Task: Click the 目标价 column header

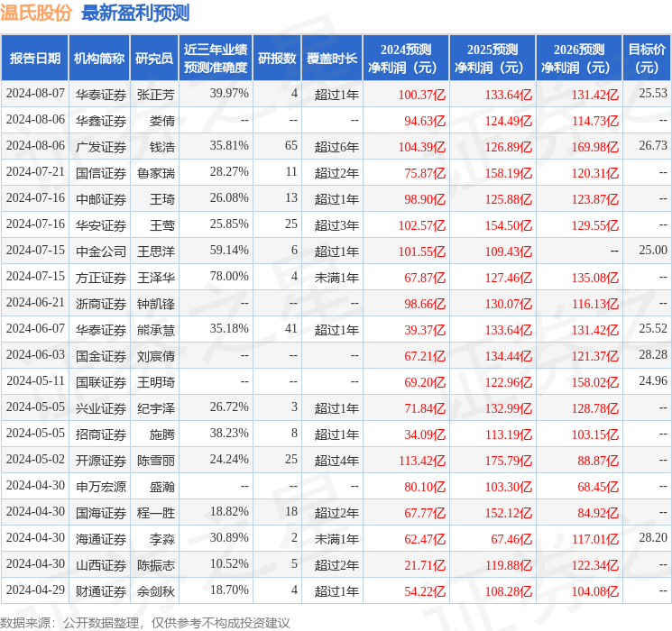Action: [x=647, y=59]
